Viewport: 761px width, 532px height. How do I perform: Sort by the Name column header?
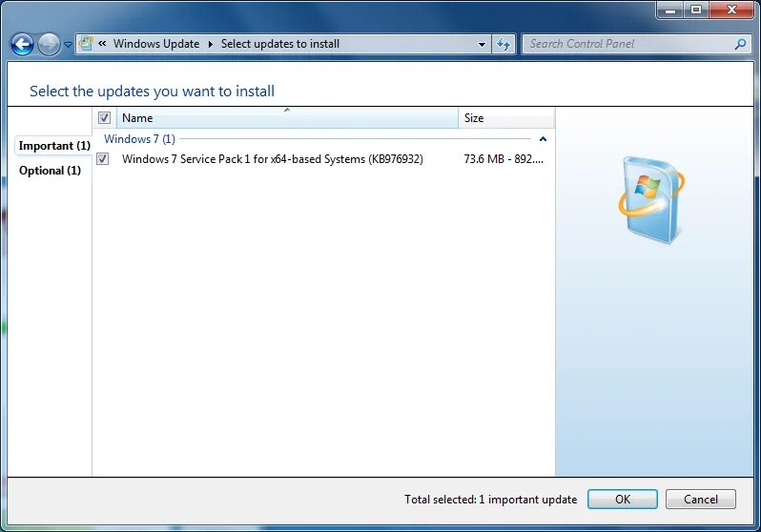point(287,118)
